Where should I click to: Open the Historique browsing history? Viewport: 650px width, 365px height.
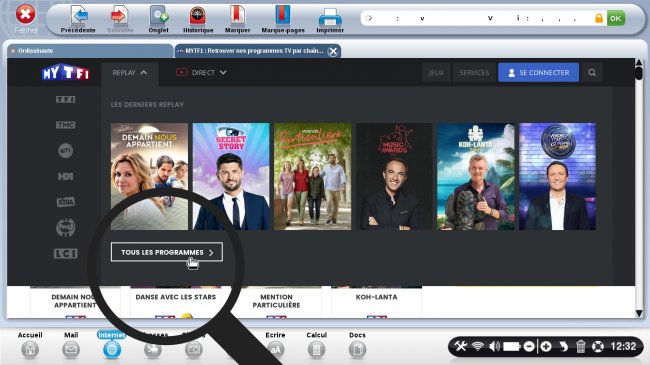198,19
